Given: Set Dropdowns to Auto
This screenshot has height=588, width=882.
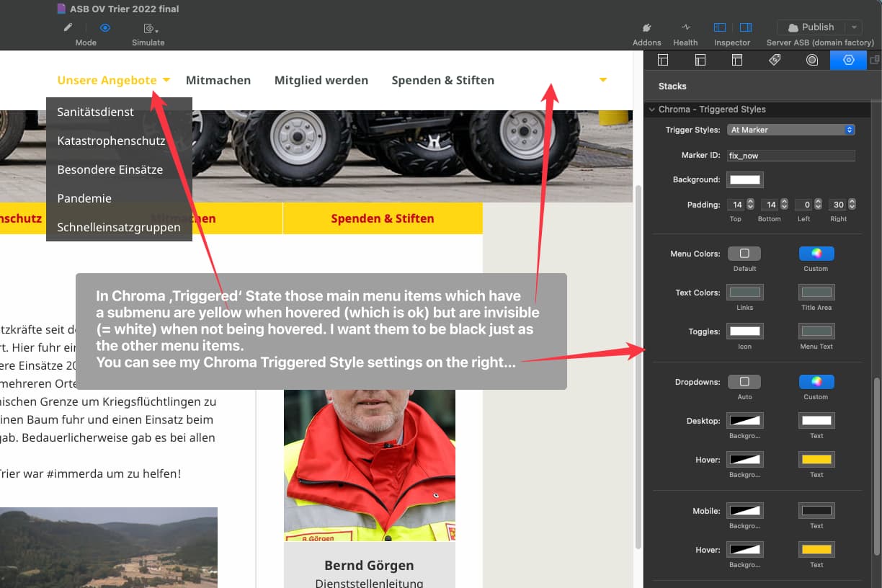Looking at the screenshot, I should tap(744, 382).
